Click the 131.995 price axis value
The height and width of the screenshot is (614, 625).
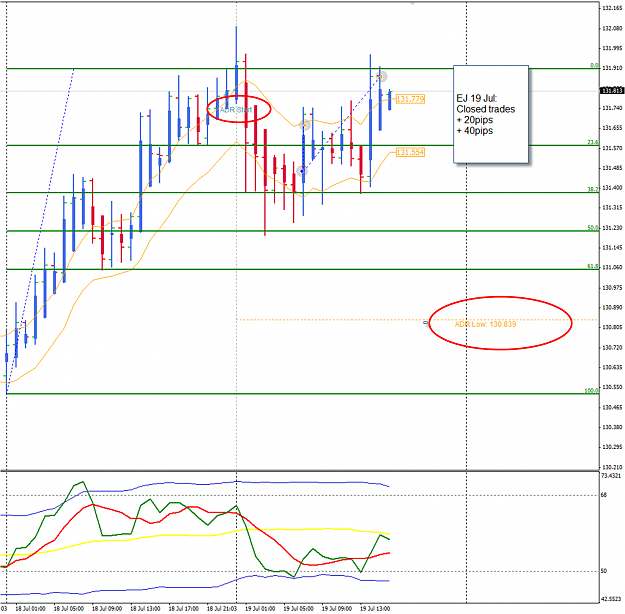[612, 48]
